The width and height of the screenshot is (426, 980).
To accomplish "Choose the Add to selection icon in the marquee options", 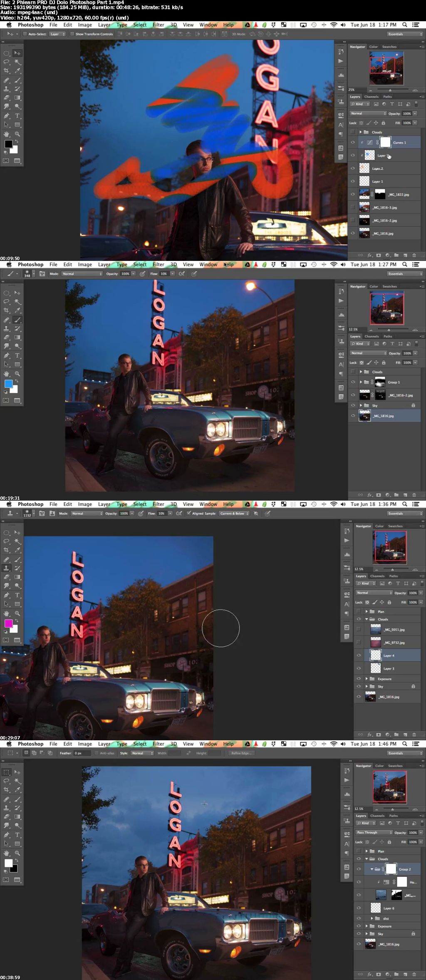I will (35, 753).
